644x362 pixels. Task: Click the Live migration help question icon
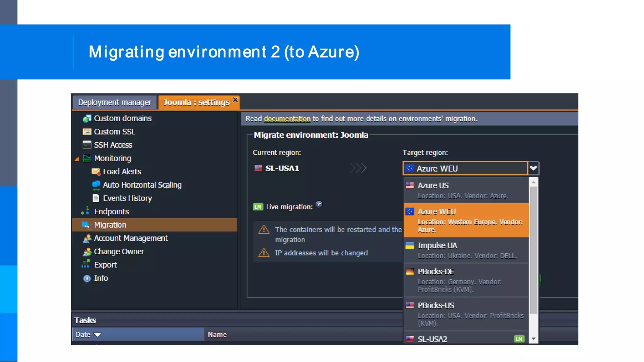pyautogui.click(x=319, y=205)
